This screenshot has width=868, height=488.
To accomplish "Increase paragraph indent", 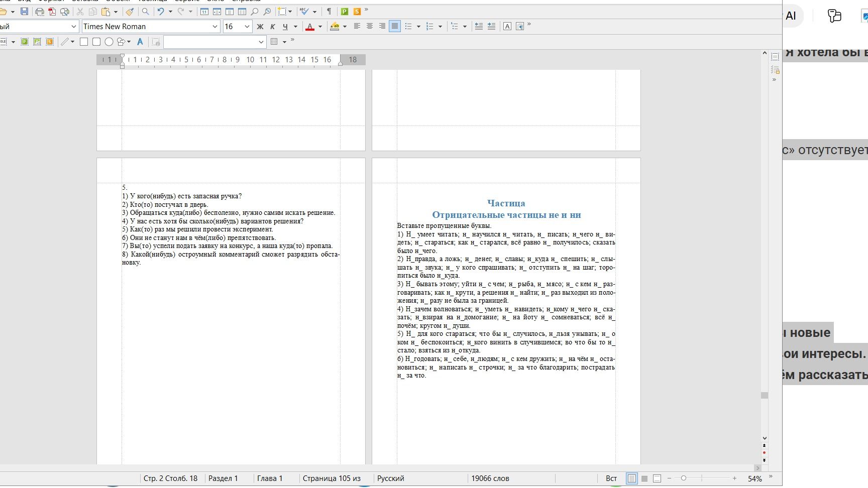I will point(491,26).
